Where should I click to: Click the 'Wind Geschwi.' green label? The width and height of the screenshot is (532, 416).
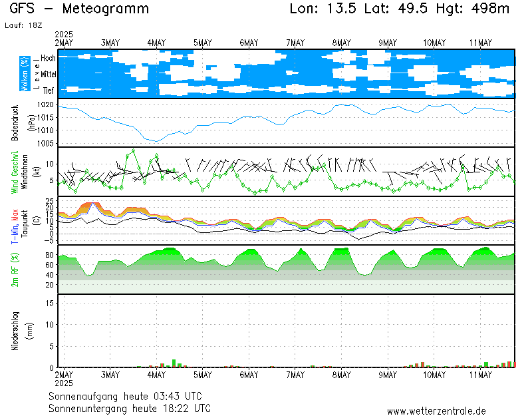(x=15, y=172)
